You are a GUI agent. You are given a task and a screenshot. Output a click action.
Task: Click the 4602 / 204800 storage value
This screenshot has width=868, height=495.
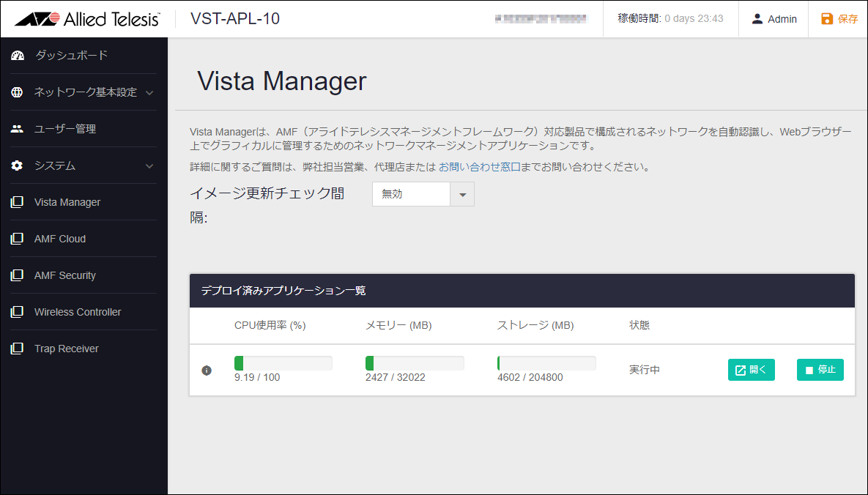pyautogui.click(x=530, y=378)
